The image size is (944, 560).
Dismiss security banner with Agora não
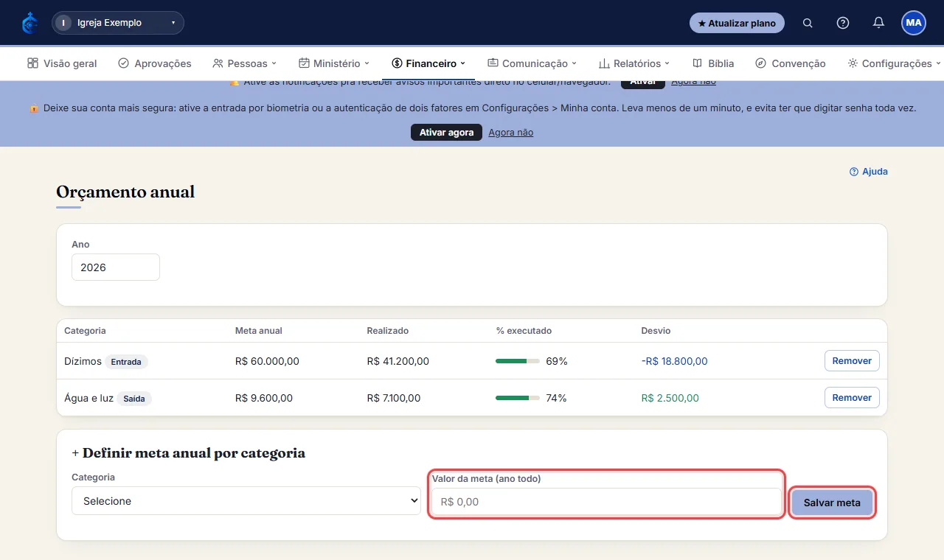point(510,133)
